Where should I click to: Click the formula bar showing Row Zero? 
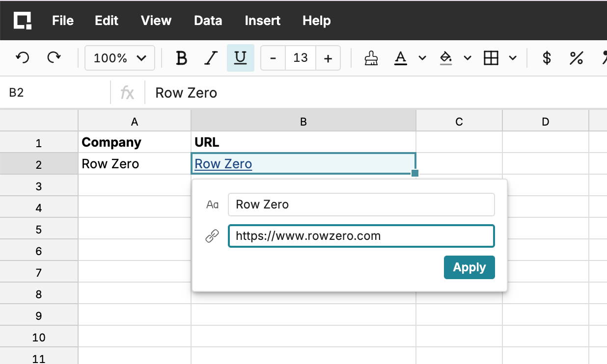coord(376,93)
